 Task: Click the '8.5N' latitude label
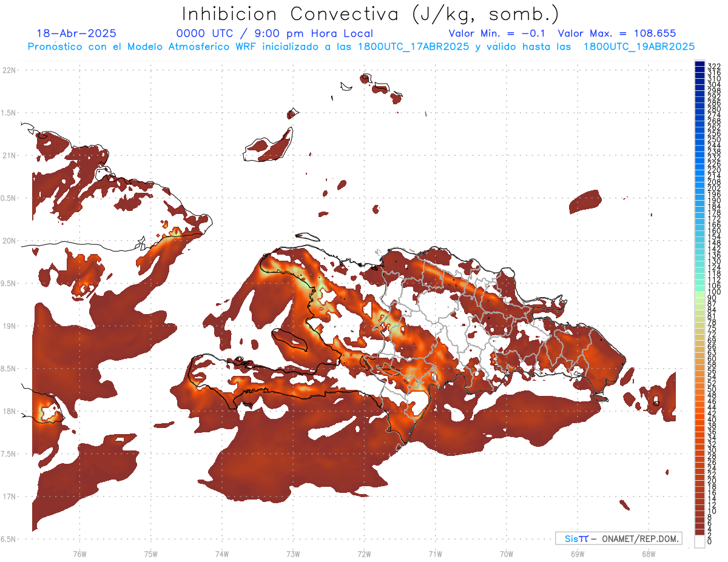8,369
